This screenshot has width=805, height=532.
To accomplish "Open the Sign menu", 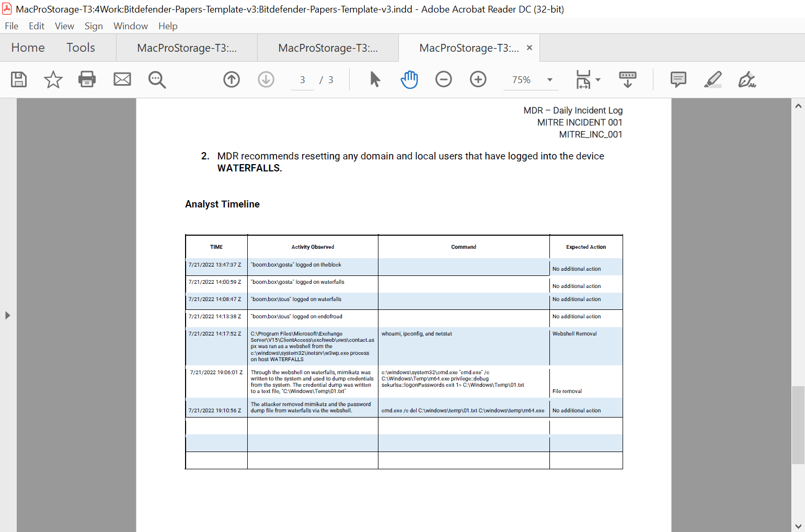I will 94,26.
